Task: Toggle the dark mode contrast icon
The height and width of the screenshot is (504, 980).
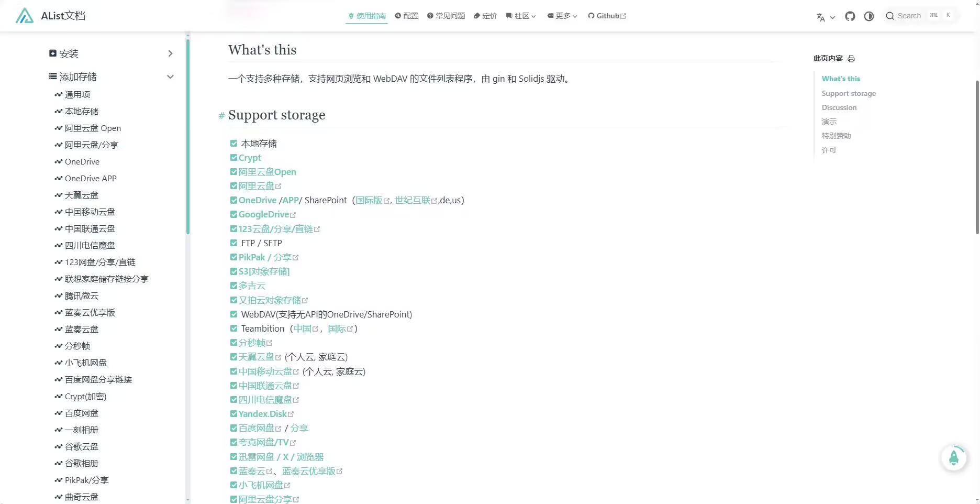Action: coord(869,16)
